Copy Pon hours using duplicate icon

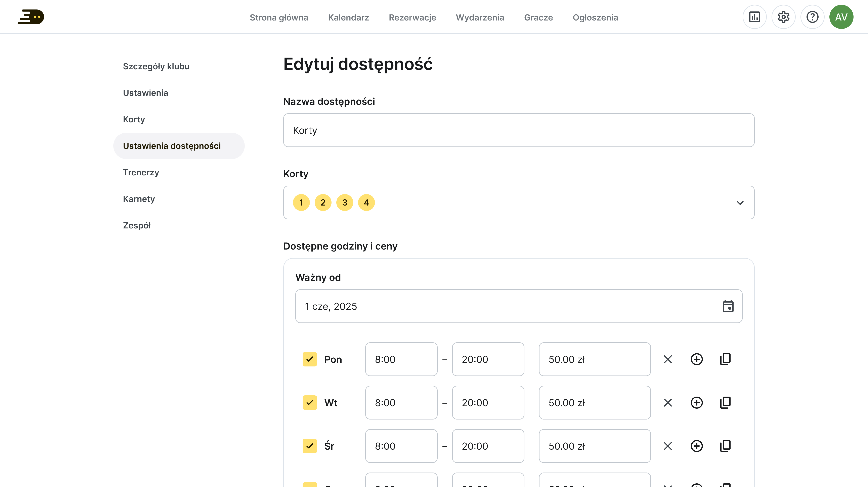tap(726, 359)
